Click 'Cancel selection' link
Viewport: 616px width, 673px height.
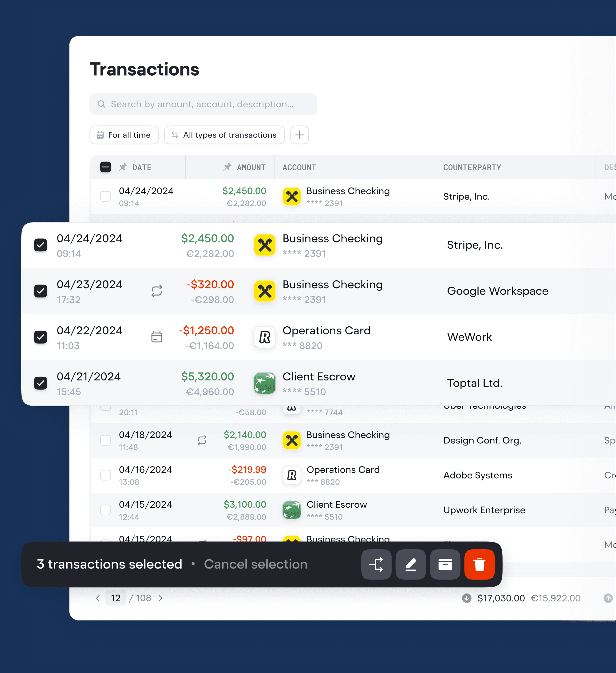tap(256, 564)
